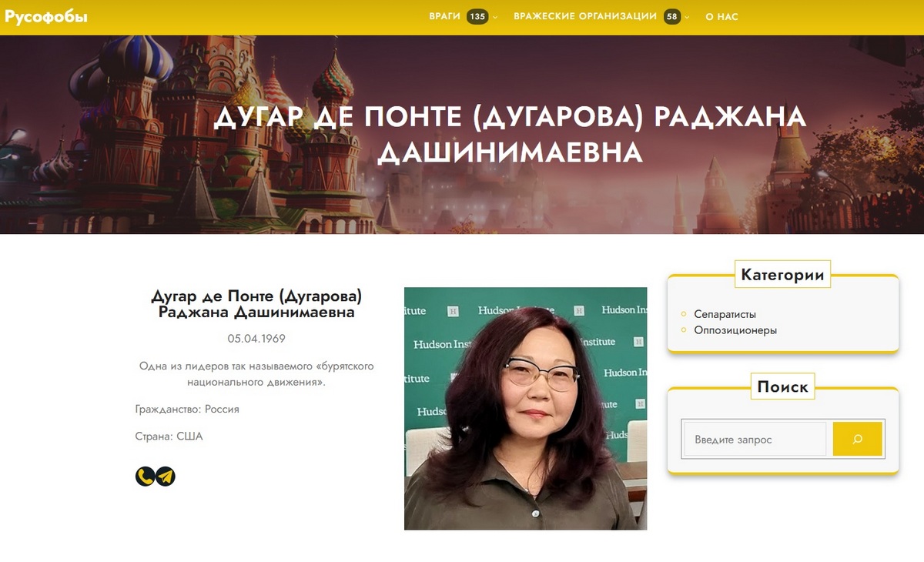Click the Поиск widget heading
The image size is (924, 562).
[x=782, y=386]
